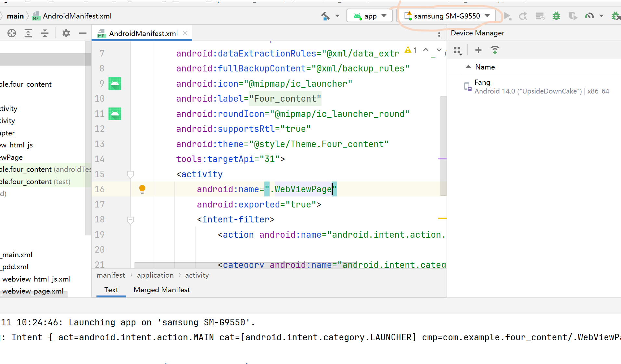Click the activity breadcrumb
621x364 pixels.
point(197,275)
